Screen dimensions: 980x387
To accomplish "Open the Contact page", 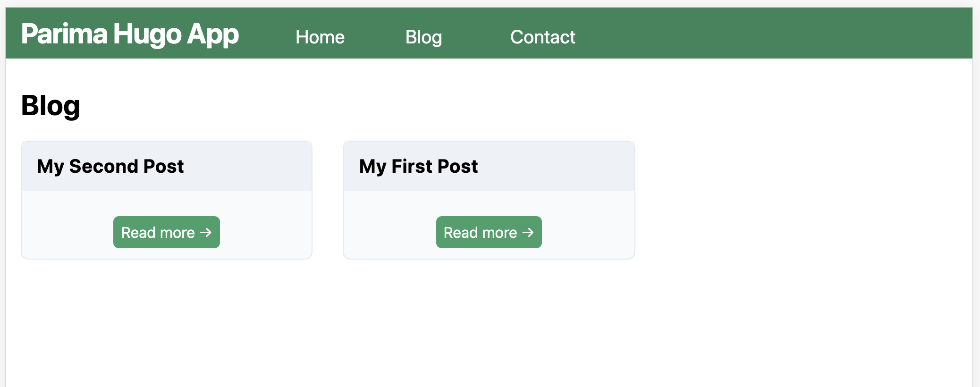I will tap(542, 37).
